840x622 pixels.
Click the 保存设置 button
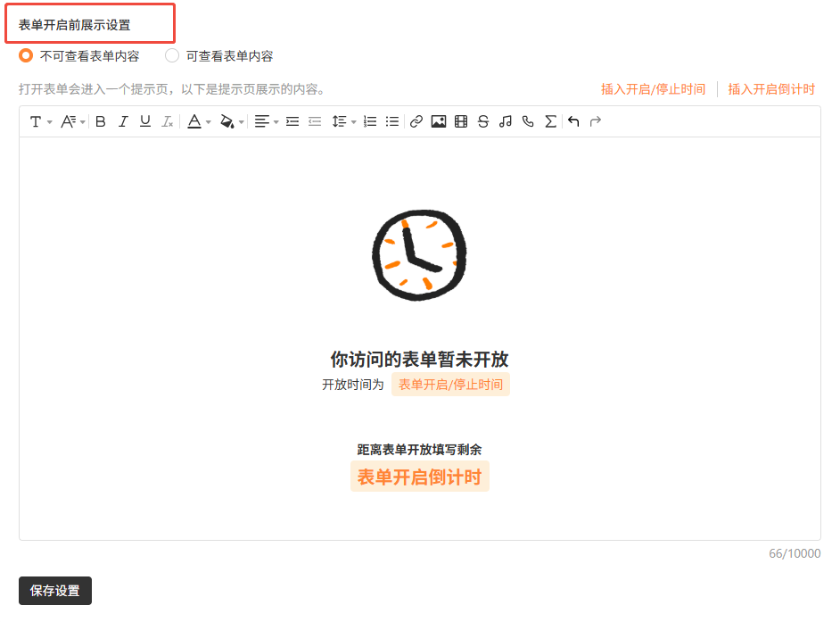(x=55, y=591)
